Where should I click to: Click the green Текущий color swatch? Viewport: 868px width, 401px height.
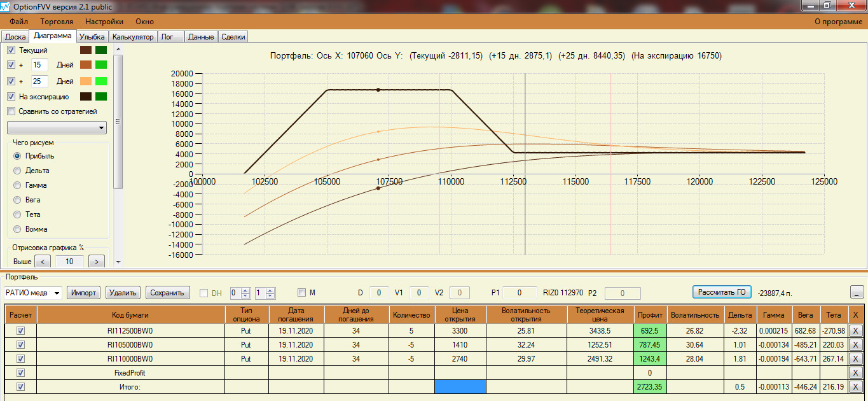coord(101,50)
